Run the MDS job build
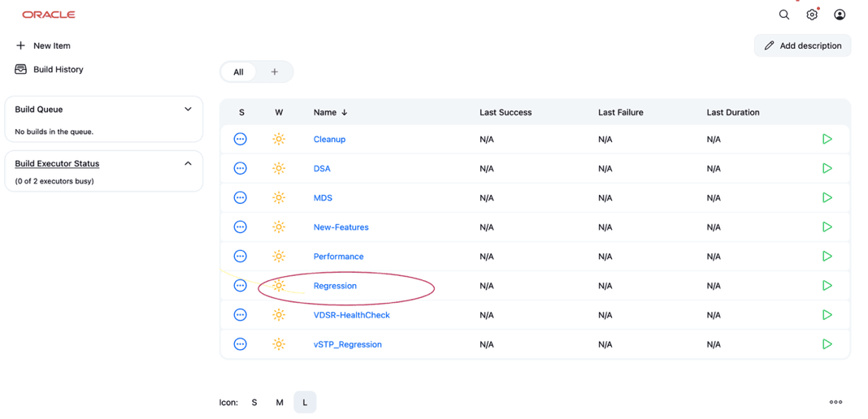 coord(827,197)
